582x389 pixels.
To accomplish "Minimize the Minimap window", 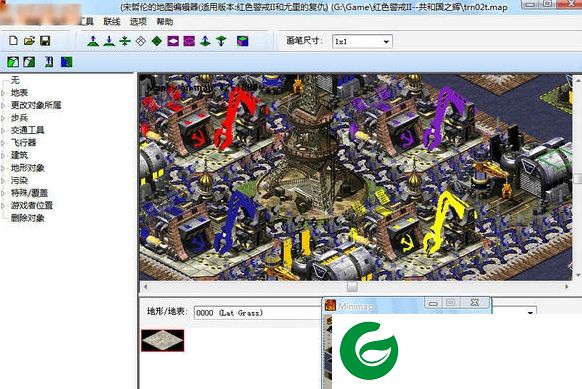I will [433, 303].
